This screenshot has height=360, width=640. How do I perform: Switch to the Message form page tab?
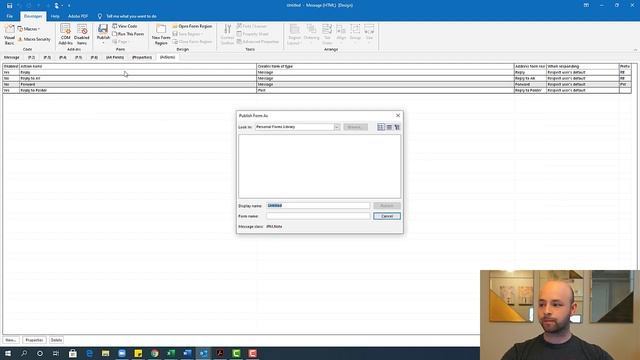tap(11, 58)
